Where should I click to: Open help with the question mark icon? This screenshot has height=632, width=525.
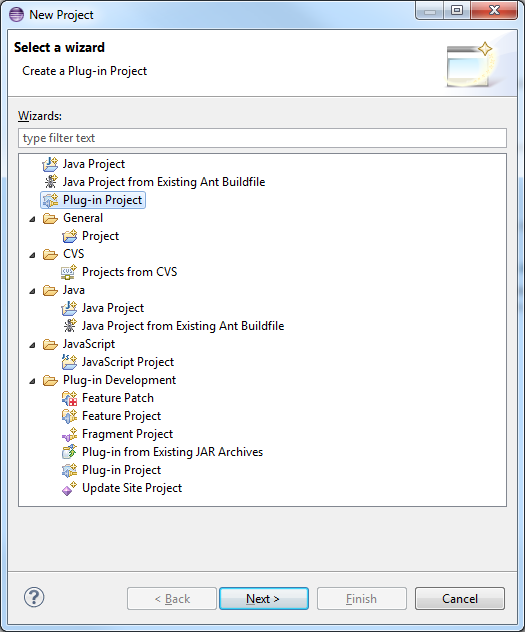coord(34,597)
